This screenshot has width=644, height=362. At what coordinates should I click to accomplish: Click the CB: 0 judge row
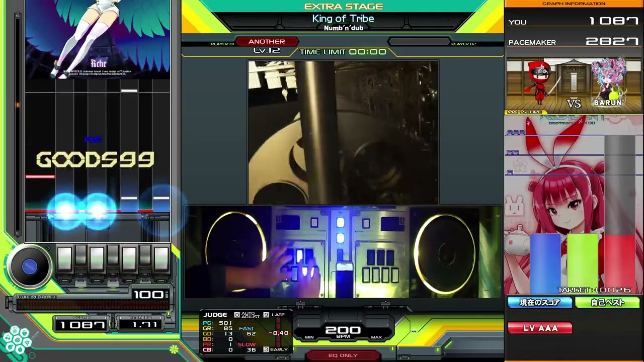pyautogui.click(x=218, y=349)
